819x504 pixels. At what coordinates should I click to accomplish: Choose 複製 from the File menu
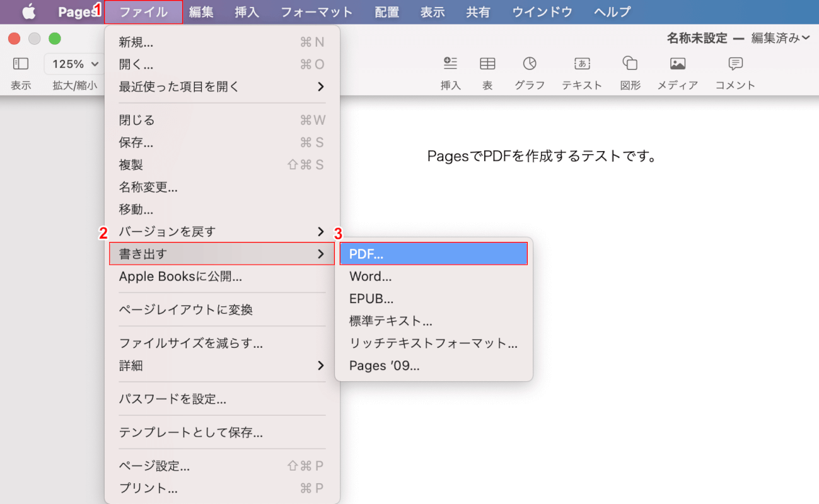coord(222,165)
